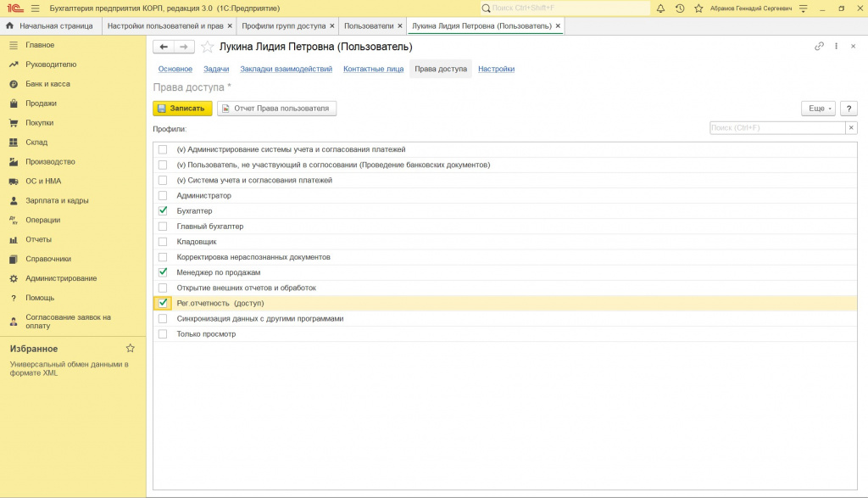Click user name Абрамов Геннадий Сергеевич
The image size is (868, 498).
click(x=751, y=8)
